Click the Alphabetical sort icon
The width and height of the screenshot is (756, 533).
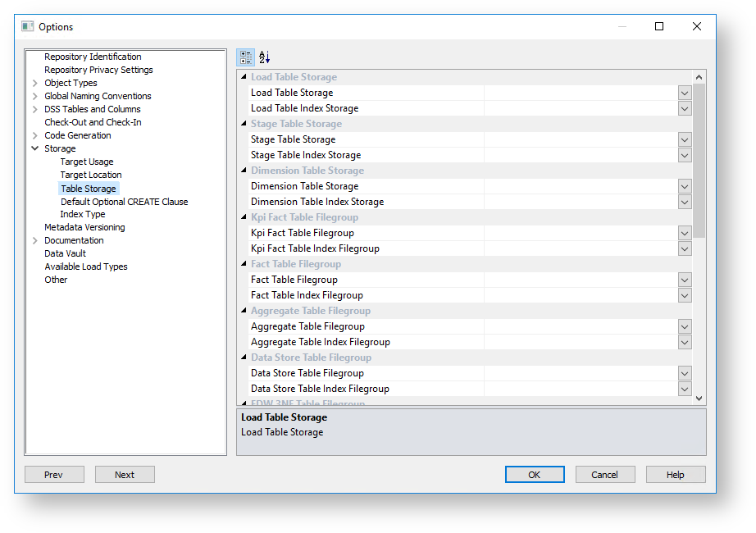[264, 57]
